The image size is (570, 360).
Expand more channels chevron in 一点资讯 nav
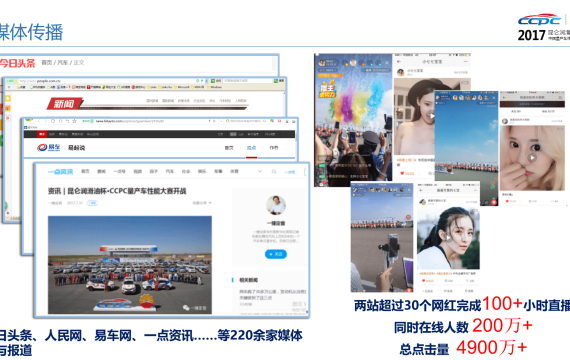[x=260, y=171]
